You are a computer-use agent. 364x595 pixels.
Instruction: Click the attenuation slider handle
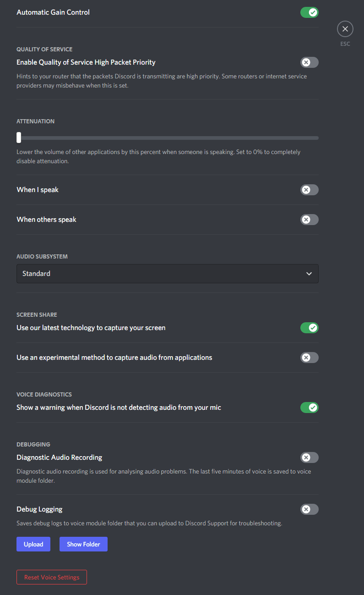19,138
